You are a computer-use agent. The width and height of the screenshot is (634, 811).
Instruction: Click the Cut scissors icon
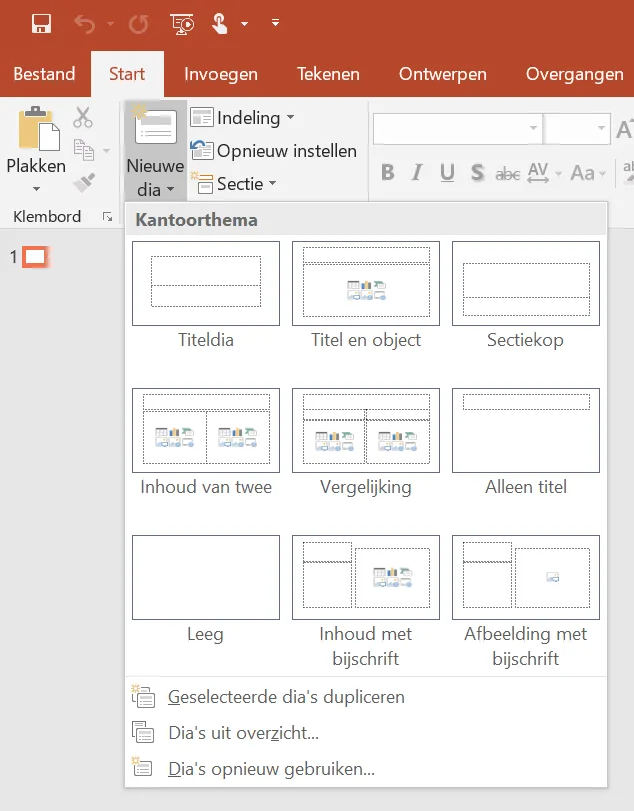83,117
